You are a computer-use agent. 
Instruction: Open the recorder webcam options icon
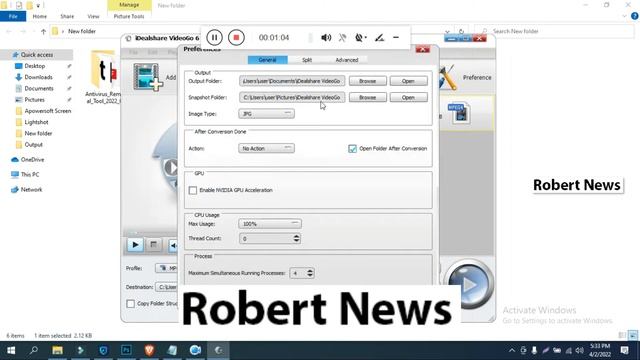pyautogui.click(x=360, y=38)
